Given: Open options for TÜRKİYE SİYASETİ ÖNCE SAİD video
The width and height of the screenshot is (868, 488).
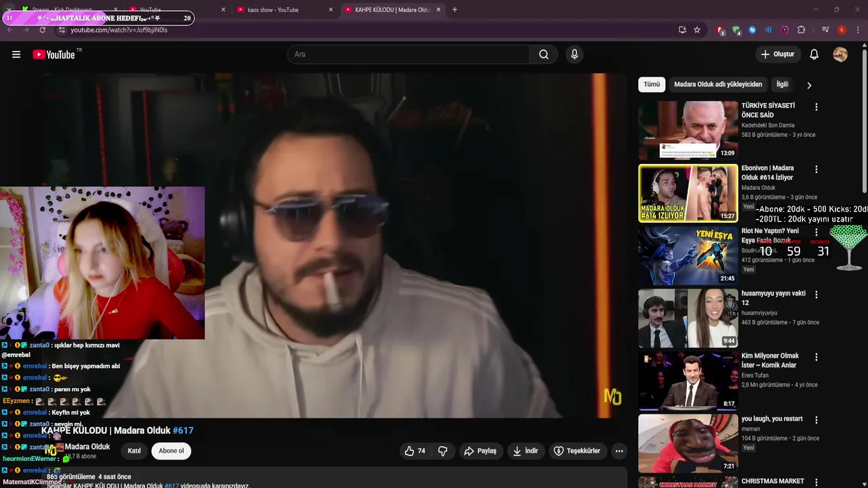Looking at the screenshot, I should 816,107.
